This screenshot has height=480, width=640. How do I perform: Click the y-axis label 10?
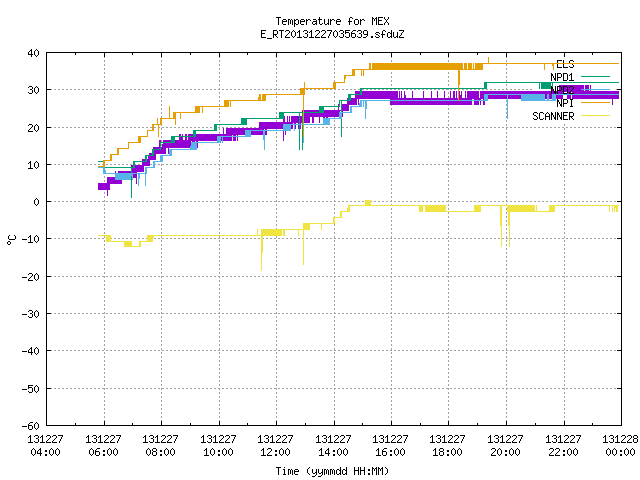pos(33,165)
